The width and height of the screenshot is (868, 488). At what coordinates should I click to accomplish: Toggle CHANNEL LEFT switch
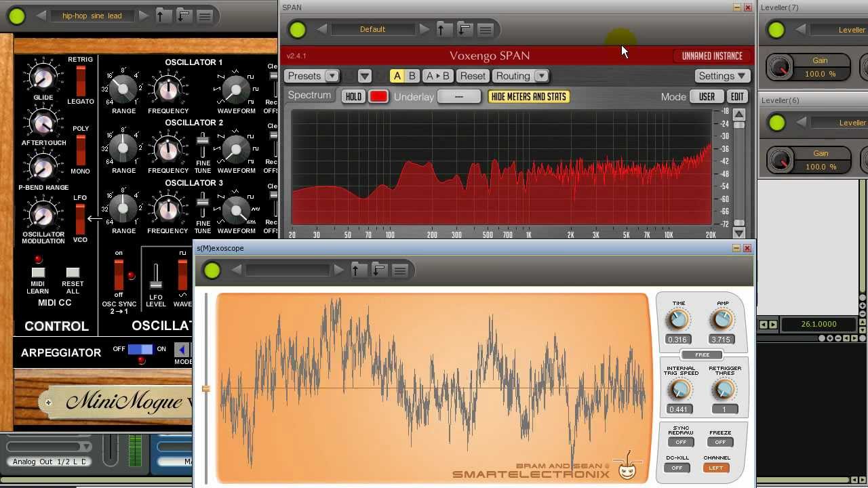[x=716, y=468]
